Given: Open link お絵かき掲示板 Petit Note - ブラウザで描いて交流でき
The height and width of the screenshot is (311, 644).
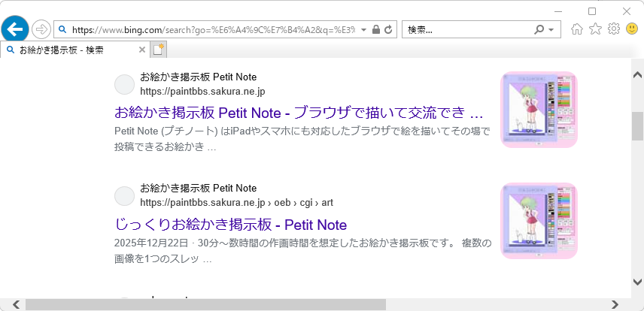Looking at the screenshot, I should click(x=299, y=112).
